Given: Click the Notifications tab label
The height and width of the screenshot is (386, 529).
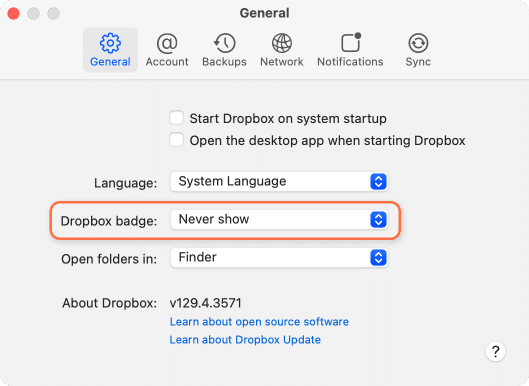Looking at the screenshot, I should [350, 62].
